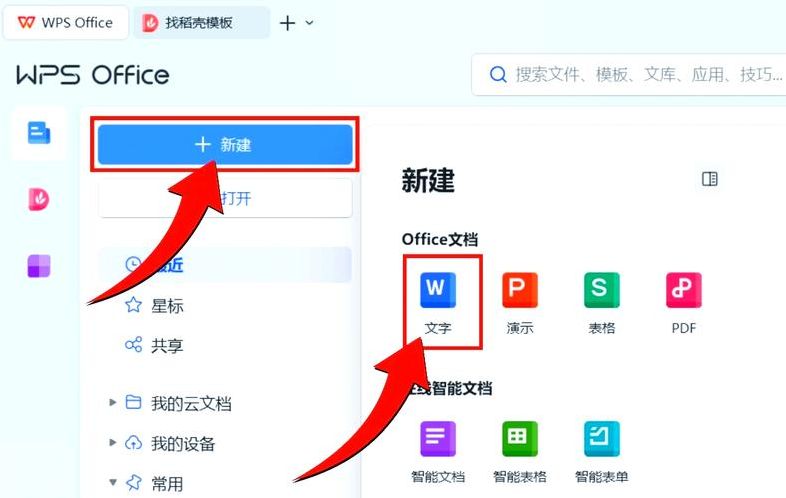
Task: Open the 我的设备 entry
Action: (x=170, y=443)
